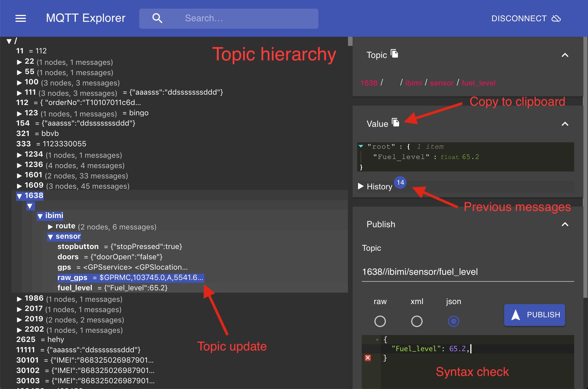This screenshot has width=588, height=389.
Task: Click the topic tree vertical scrollbar
Action: pyautogui.click(x=350, y=41)
